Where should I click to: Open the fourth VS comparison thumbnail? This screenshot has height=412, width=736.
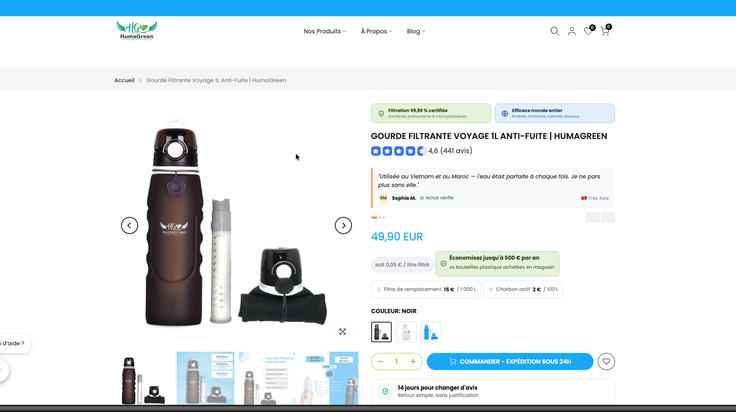pyautogui.click(x=329, y=378)
